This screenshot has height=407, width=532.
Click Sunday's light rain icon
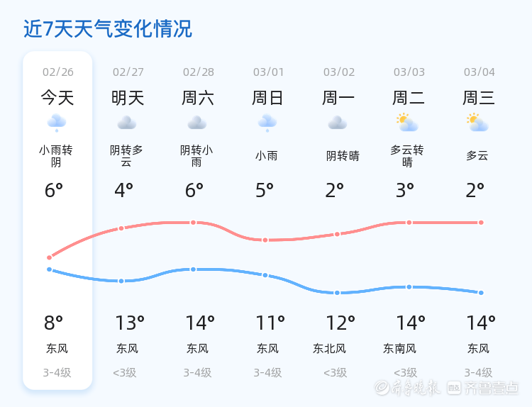pos(267,123)
